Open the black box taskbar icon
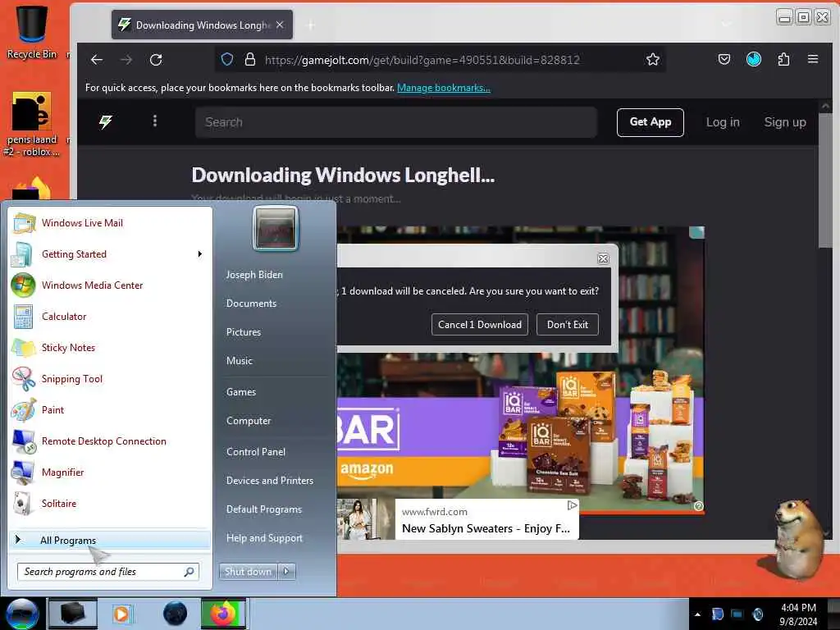The image size is (840, 630). (x=72, y=614)
